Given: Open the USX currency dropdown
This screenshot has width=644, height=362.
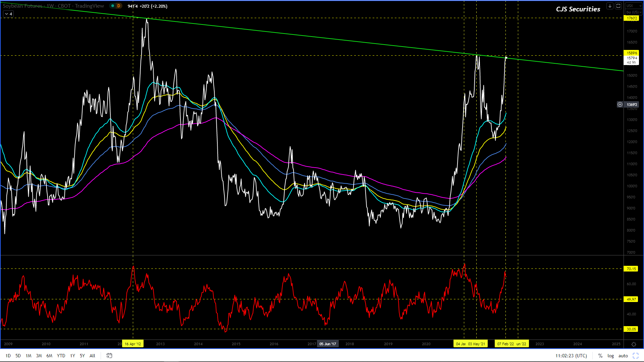Looking at the screenshot, I should 633,6.
